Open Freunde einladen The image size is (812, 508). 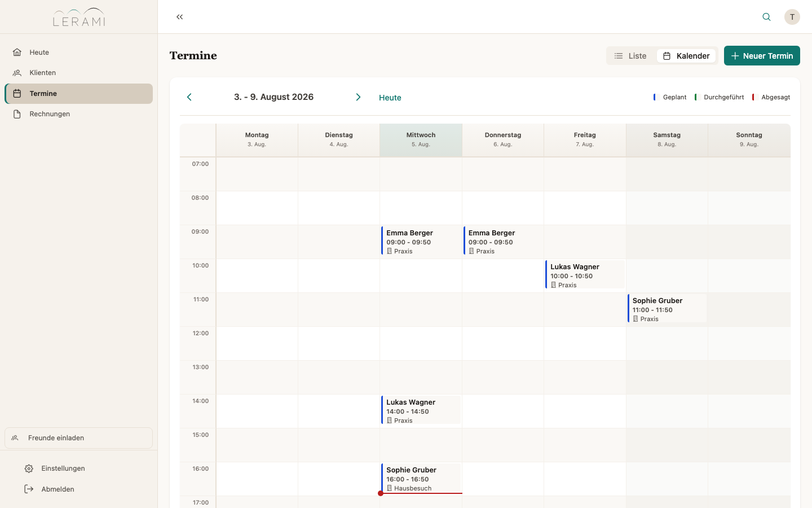pos(79,438)
